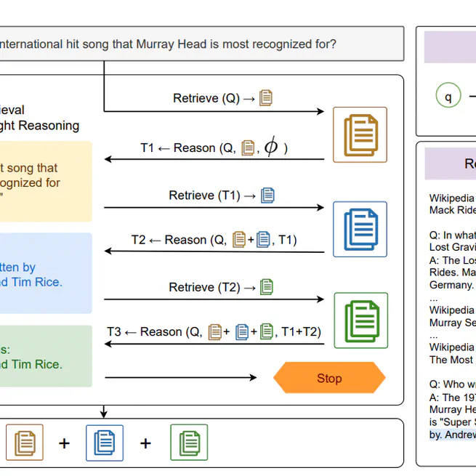The height and width of the screenshot is (476, 476).
Task: Select the light blue Tim Rice thought box
Action: (45, 273)
